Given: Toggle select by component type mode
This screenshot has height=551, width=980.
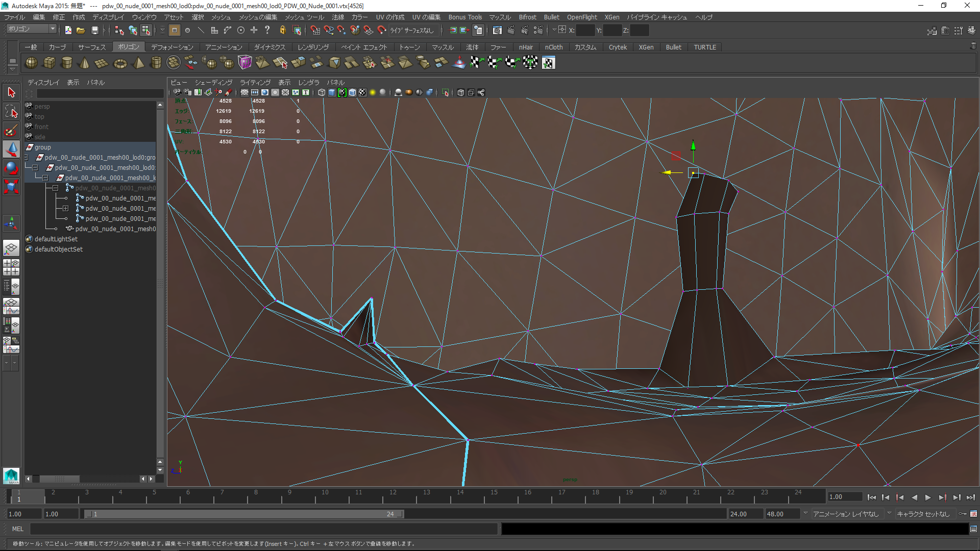Looking at the screenshot, I should [x=145, y=31].
